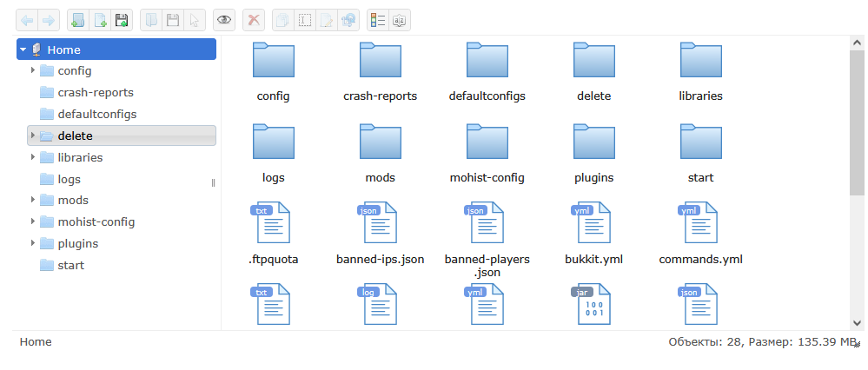Image resolution: width=868 pixels, height=370 pixels.
Task: Collapse the Home tree root
Action: tap(23, 50)
